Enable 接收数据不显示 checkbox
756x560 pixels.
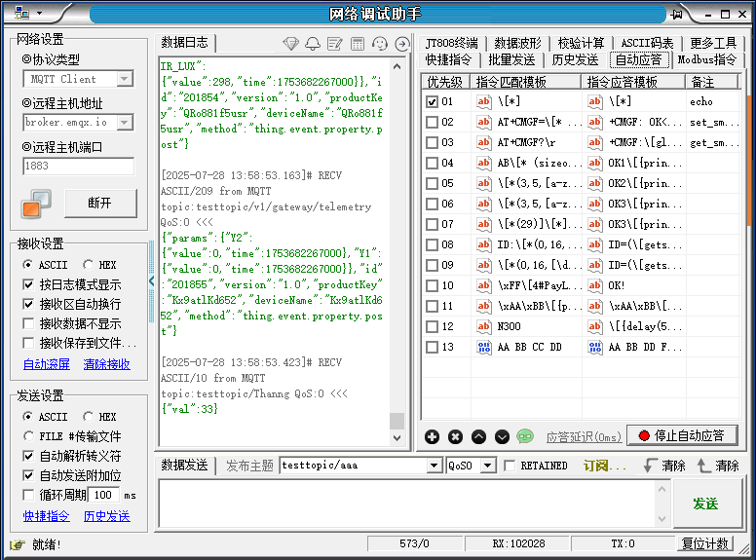click(28, 323)
